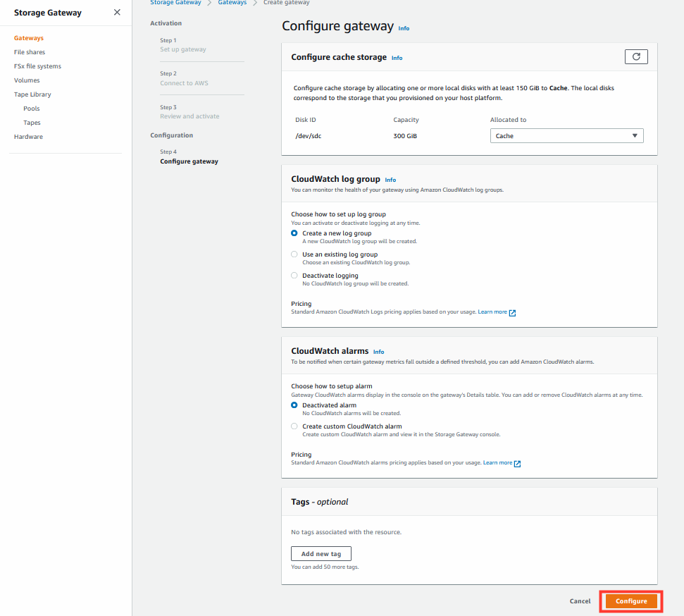Click the Configure button

(631, 601)
